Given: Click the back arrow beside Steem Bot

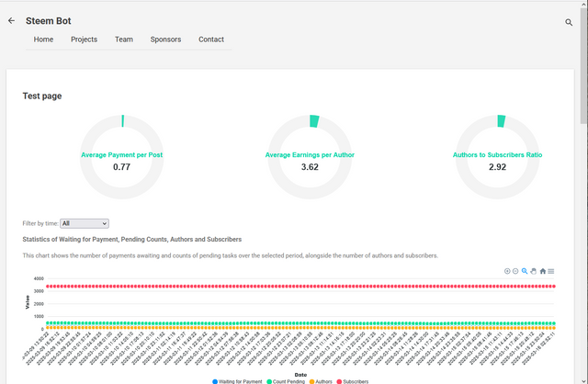Looking at the screenshot, I should pos(12,20).
